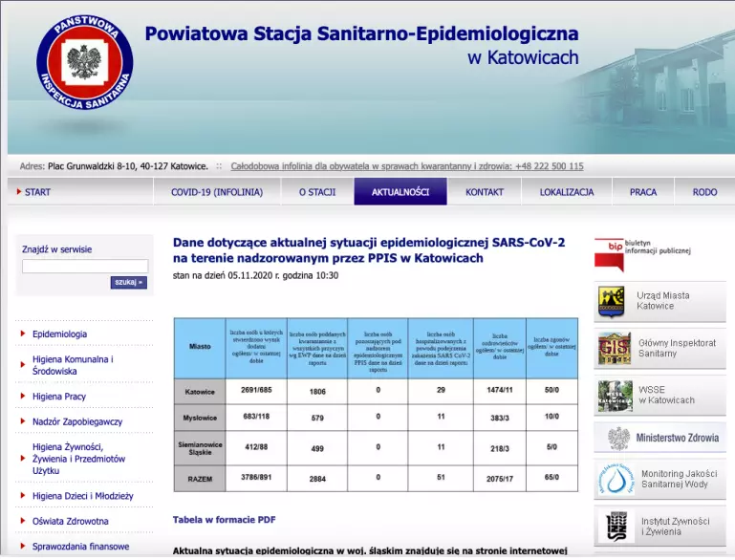Click the Ministerstwo Zdrowia eagle icon
The width and height of the screenshot is (735, 560).
[x=618, y=439]
